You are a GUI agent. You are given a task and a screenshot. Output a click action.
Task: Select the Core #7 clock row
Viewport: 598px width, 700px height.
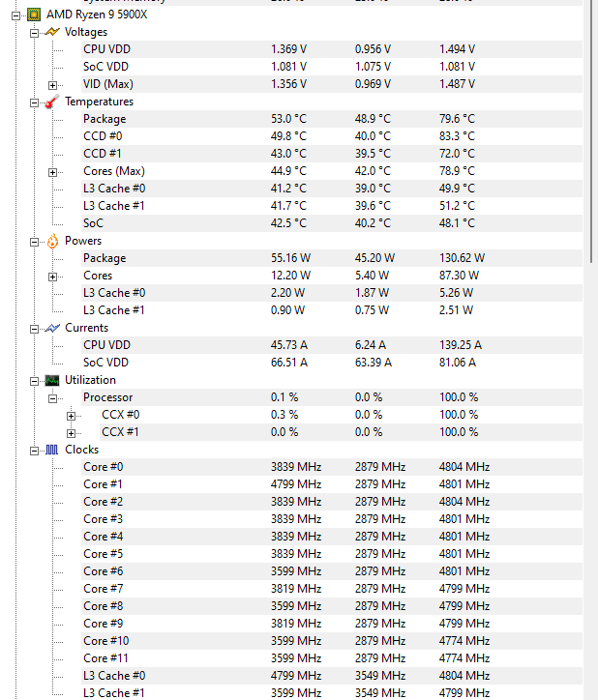coord(332,589)
